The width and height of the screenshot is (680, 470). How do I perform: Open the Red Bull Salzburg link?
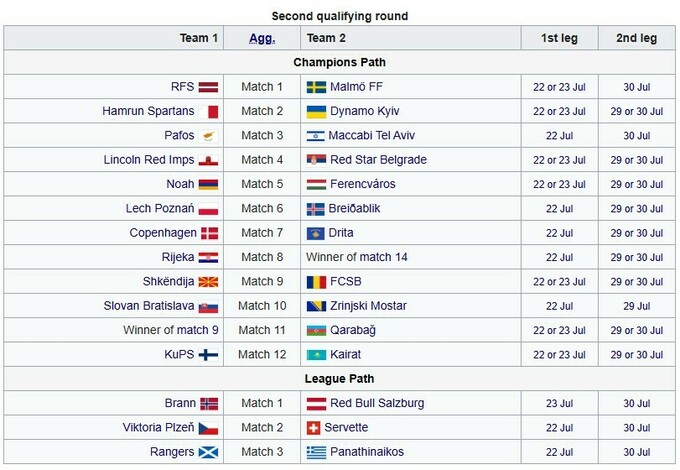(377, 403)
